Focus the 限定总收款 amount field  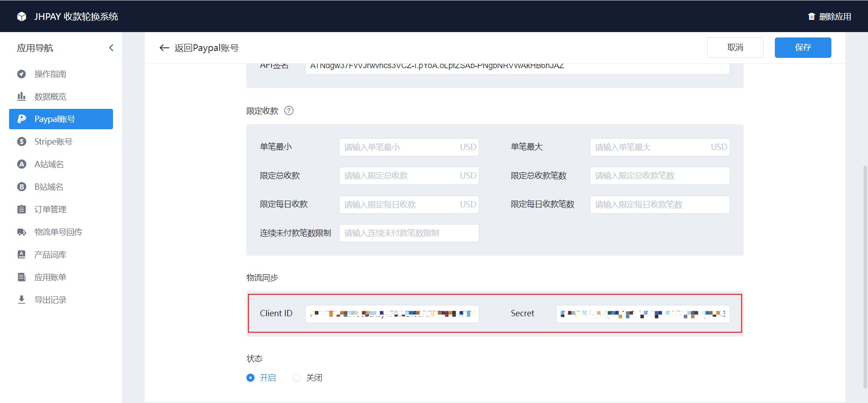[x=409, y=176]
